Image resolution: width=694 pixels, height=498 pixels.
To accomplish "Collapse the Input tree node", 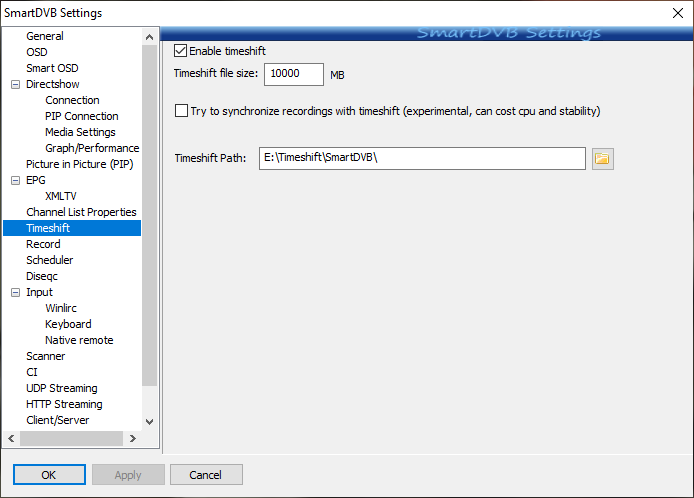I will 15,292.
